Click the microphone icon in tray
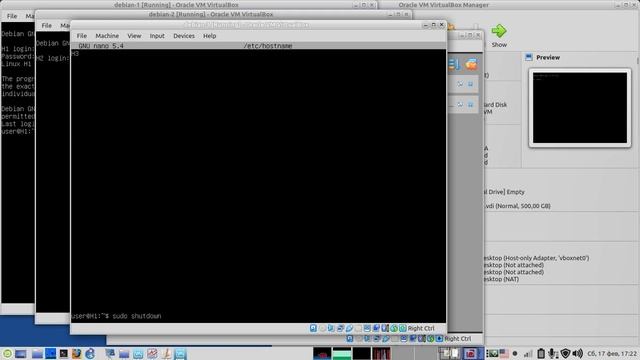Image resolution: width=640 pixels, height=360 pixels. pyautogui.click(x=552, y=353)
